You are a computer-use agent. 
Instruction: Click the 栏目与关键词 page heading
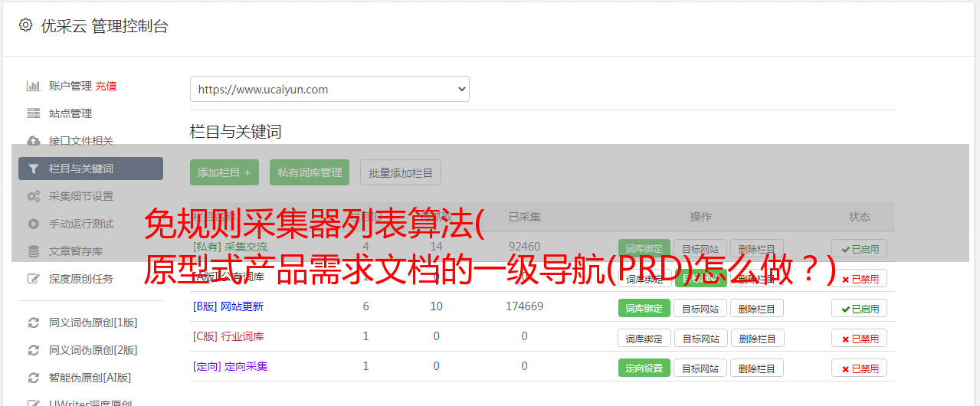236,132
